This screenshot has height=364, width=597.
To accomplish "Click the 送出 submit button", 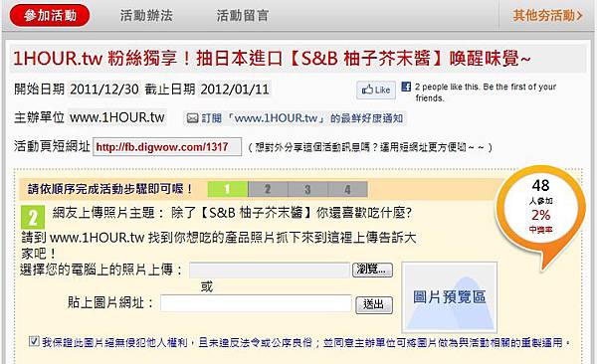I will pyautogui.click(x=374, y=305).
